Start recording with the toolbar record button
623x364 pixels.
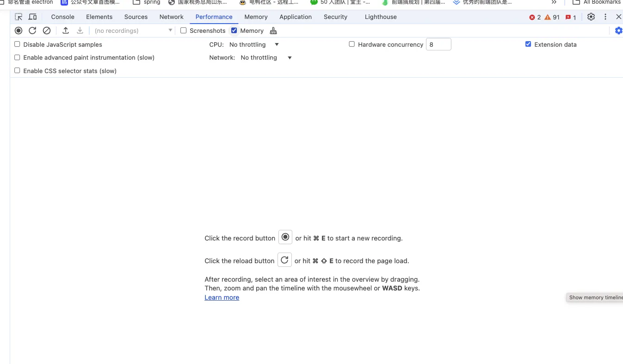pos(19,31)
